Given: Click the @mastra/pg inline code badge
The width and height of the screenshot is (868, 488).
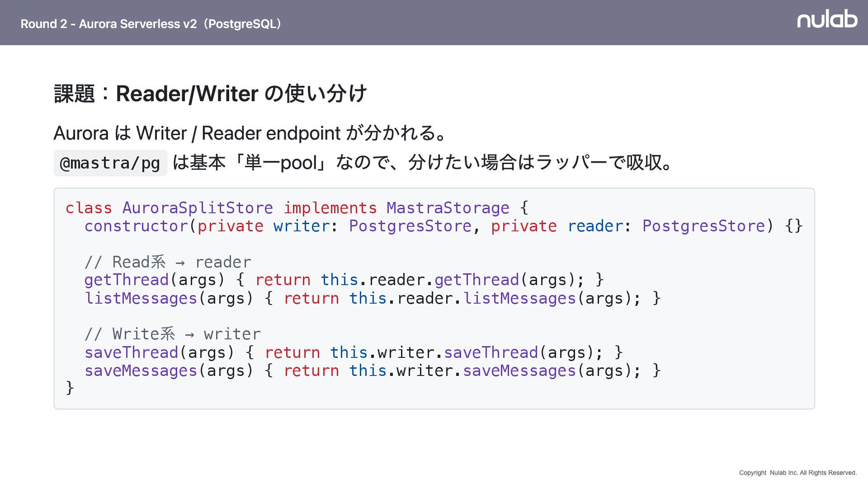Looking at the screenshot, I should coord(110,163).
